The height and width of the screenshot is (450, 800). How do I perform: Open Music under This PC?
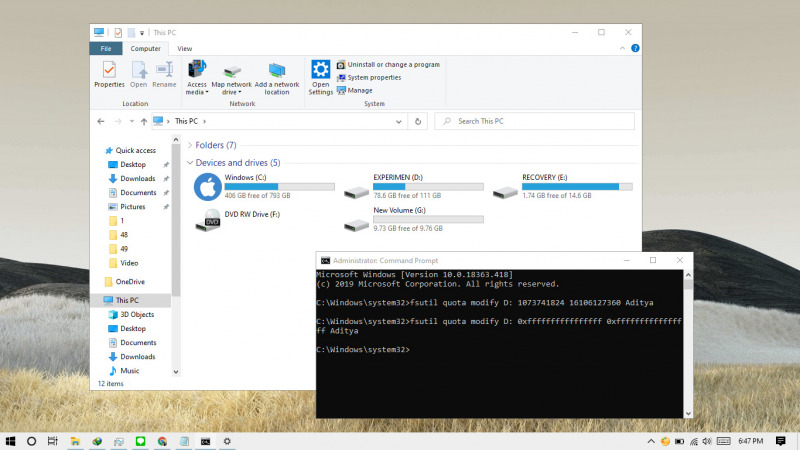click(x=124, y=371)
